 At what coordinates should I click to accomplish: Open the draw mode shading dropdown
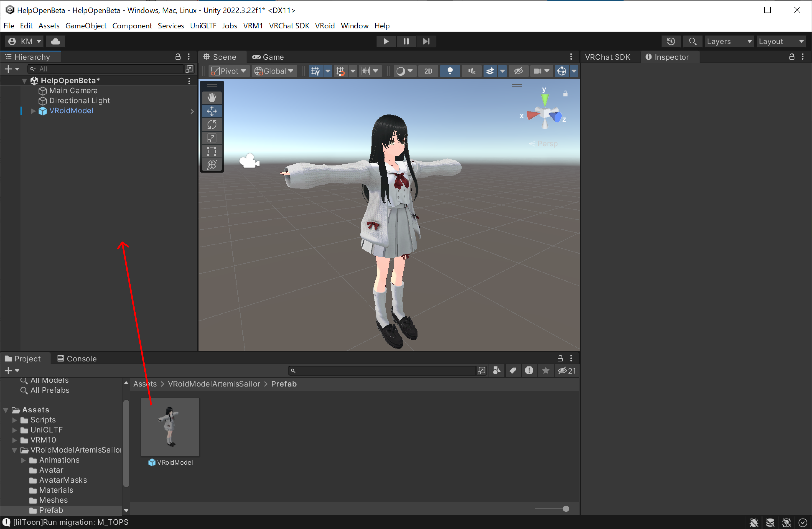point(404,71)
